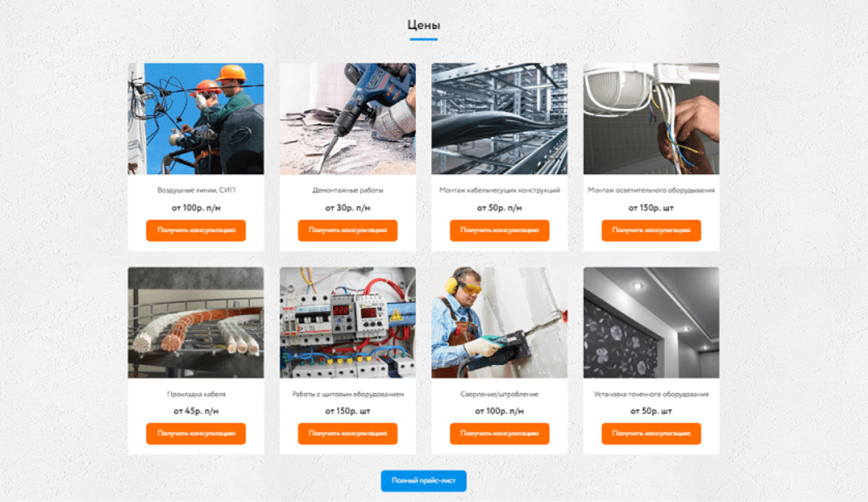Click consultation button under Работы с щитовым оборудованием

coord(348,433)
